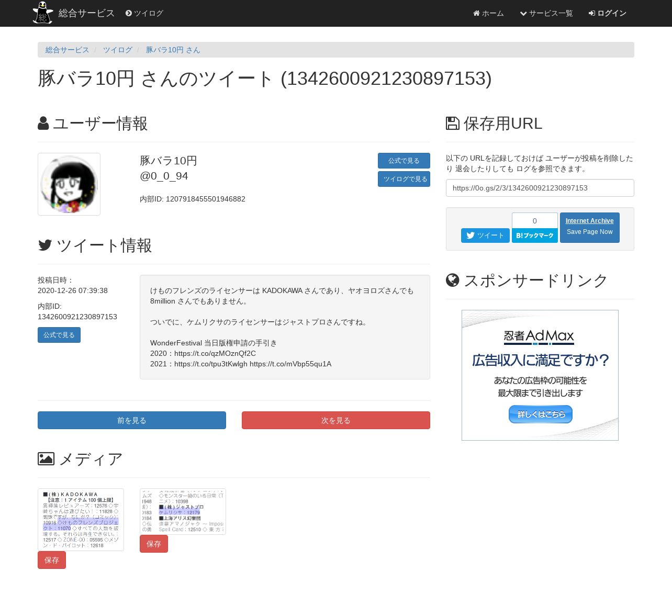Viewport: 672px width, 616px height.
Task: Click the 忍者AdMax advertisement banner
Action: click(x=540, y=375)
